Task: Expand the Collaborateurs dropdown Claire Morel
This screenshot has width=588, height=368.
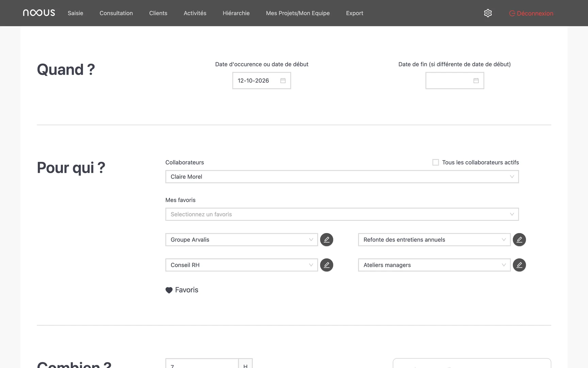Action: click(x=342, y=177)
